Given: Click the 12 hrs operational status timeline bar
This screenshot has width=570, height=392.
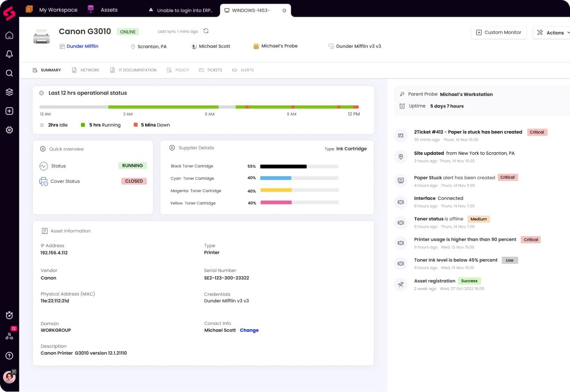Looking at the screenshot, I should point(199,107).
